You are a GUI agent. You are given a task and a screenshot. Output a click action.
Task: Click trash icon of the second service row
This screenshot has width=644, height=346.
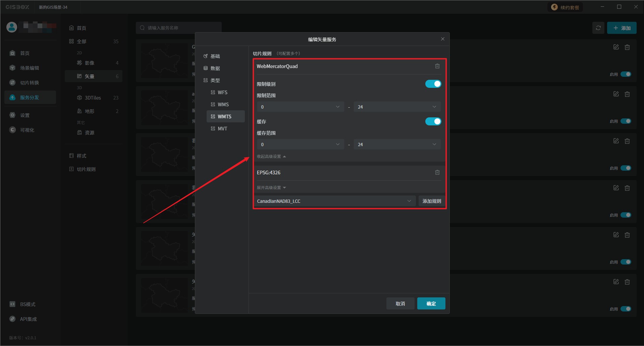627,94
